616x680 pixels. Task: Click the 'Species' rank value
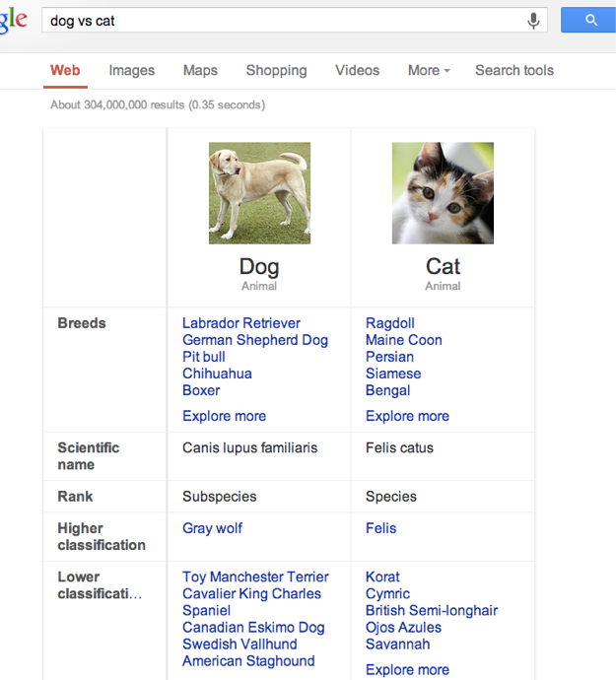click(391, 497)
